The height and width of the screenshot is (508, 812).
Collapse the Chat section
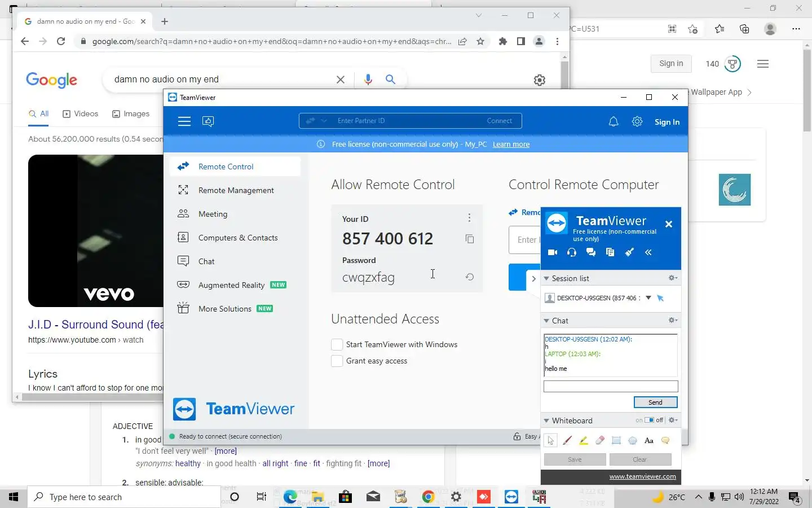pos(546,321)
